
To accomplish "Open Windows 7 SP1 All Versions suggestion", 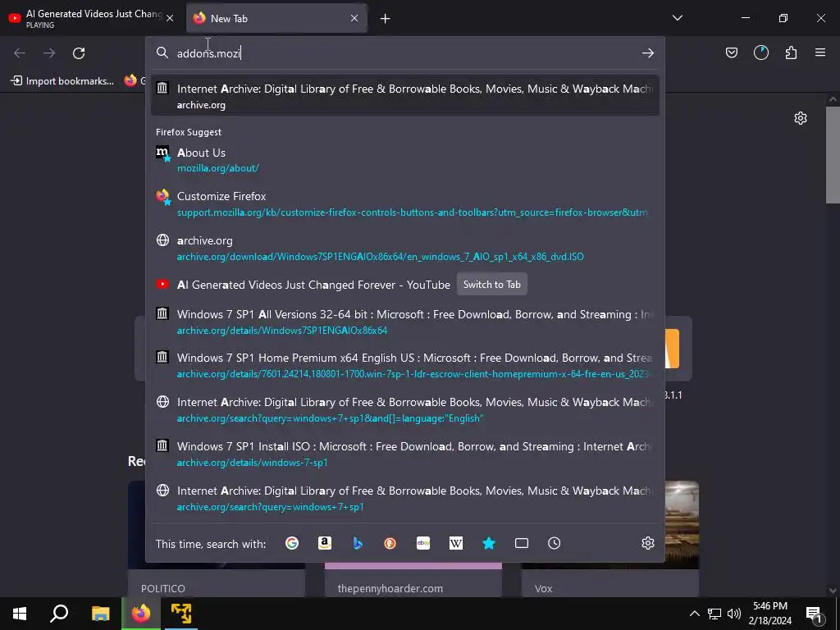I will tap(405, 322).
